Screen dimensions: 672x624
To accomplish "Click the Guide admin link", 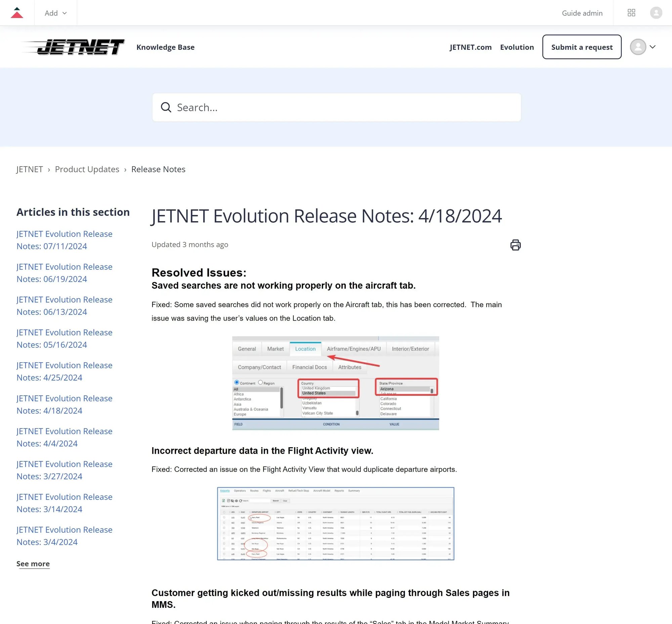I will (x=582, y=13).
